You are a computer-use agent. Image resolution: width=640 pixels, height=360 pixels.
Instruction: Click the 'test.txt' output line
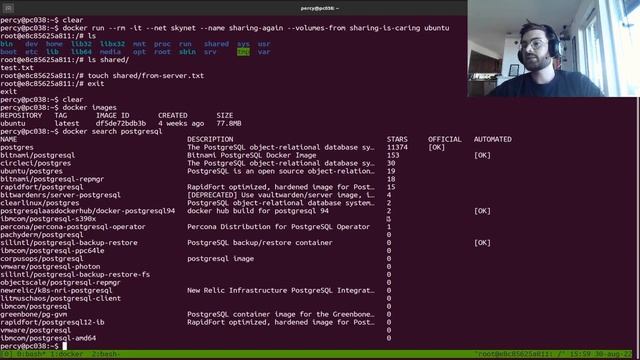click(x=17, y=68)
